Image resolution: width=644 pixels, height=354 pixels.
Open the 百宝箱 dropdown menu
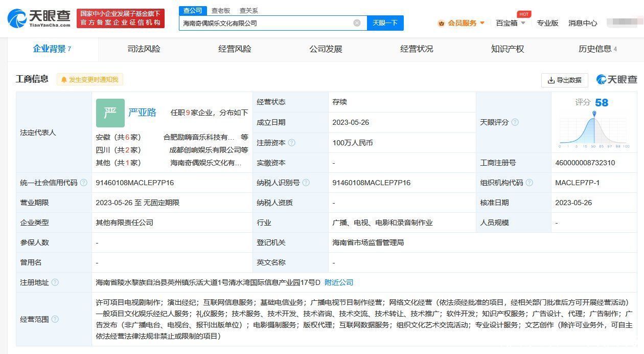pos(511,23)
